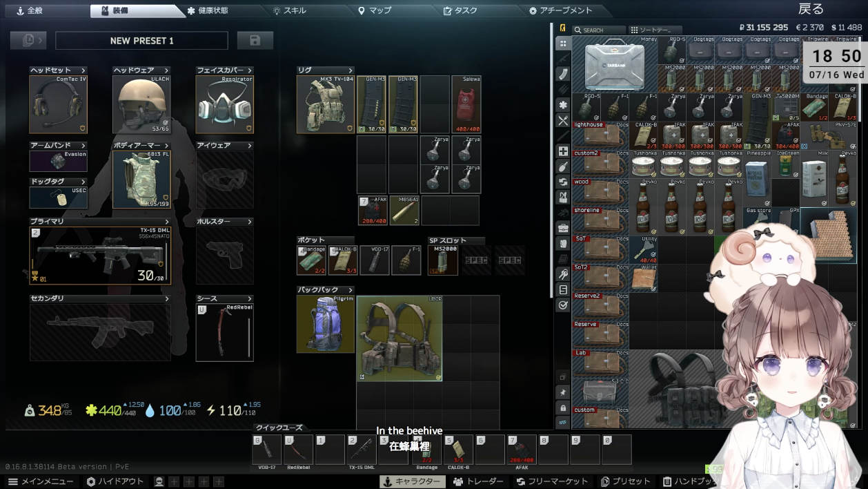Click the S I C C case in stash

point(600,392)
